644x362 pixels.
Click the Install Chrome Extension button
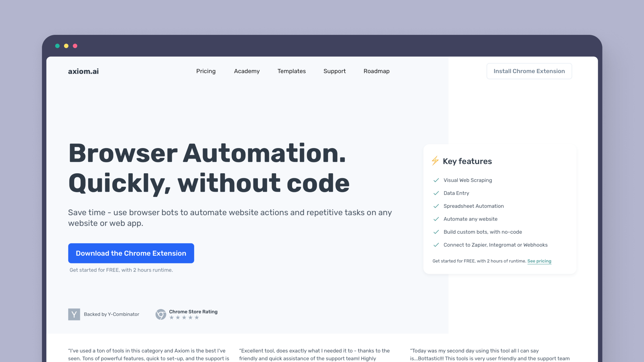coord(529,71)
